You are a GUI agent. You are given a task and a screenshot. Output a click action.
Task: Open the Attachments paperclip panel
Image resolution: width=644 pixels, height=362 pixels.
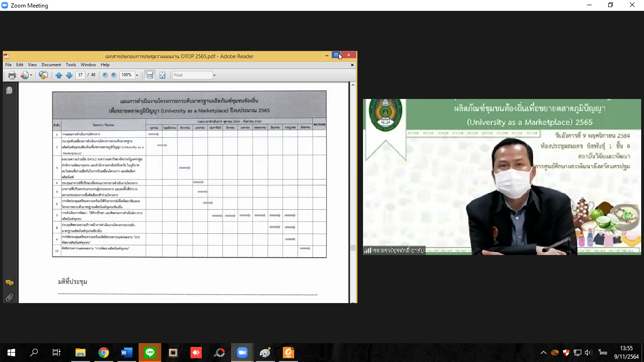point(9,297)
